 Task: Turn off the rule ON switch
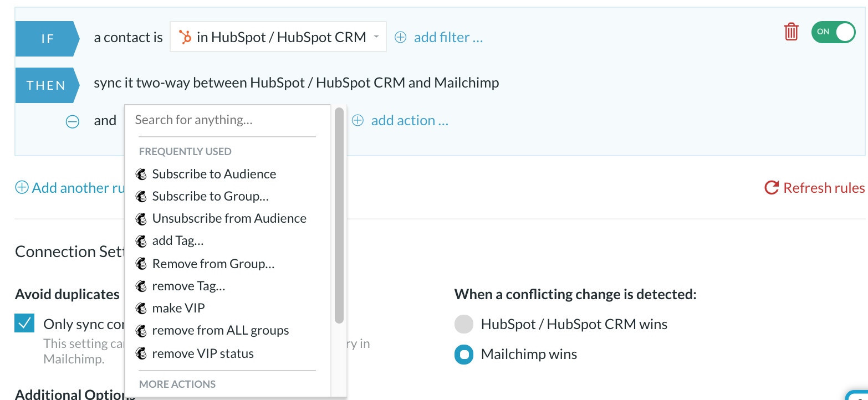click(x=833, y=32)
